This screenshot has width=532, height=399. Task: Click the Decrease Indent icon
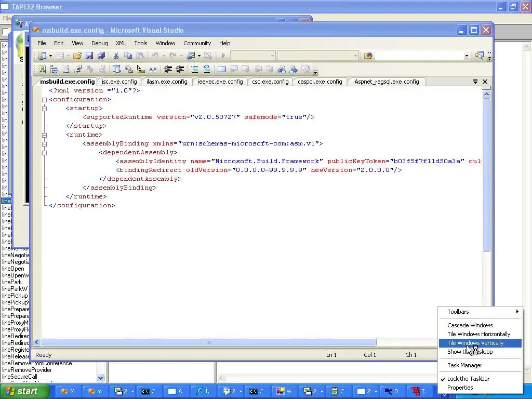pyautogui.click(x=168, y=69)
